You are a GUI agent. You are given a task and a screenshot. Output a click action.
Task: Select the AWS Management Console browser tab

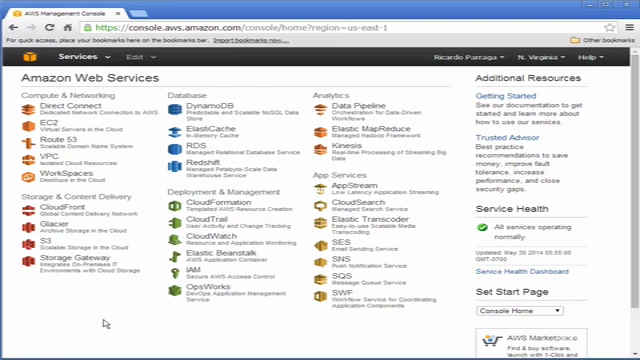click(65, 13)
